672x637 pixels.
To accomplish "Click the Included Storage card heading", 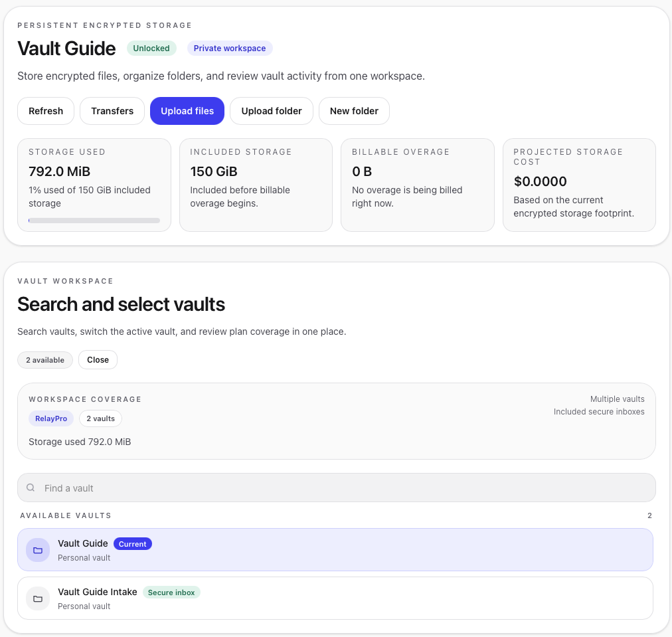I will point(241,151).
